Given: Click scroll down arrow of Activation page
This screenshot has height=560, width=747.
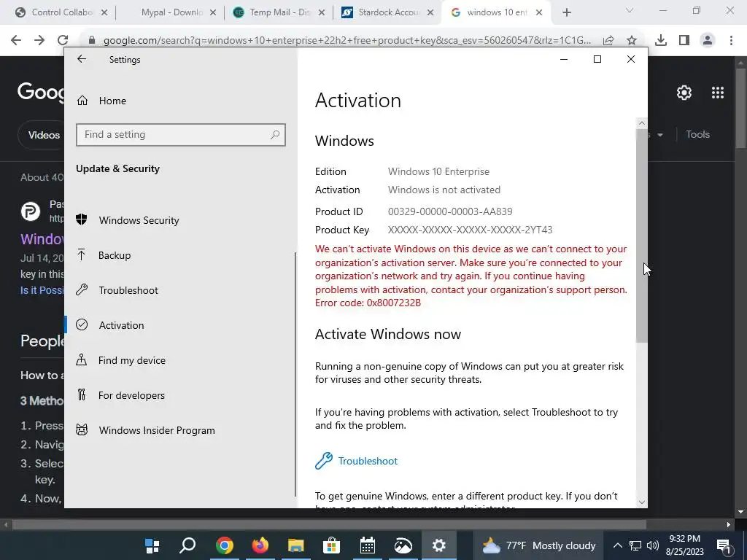Looking at the screenshot, I should pyautogui.click(x=642, y=502).
